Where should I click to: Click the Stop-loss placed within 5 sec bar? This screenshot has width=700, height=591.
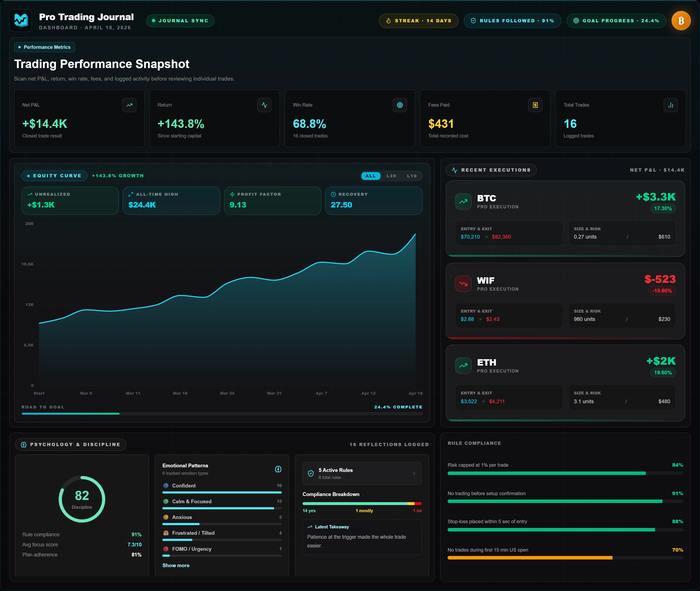(x=565, y=530)
